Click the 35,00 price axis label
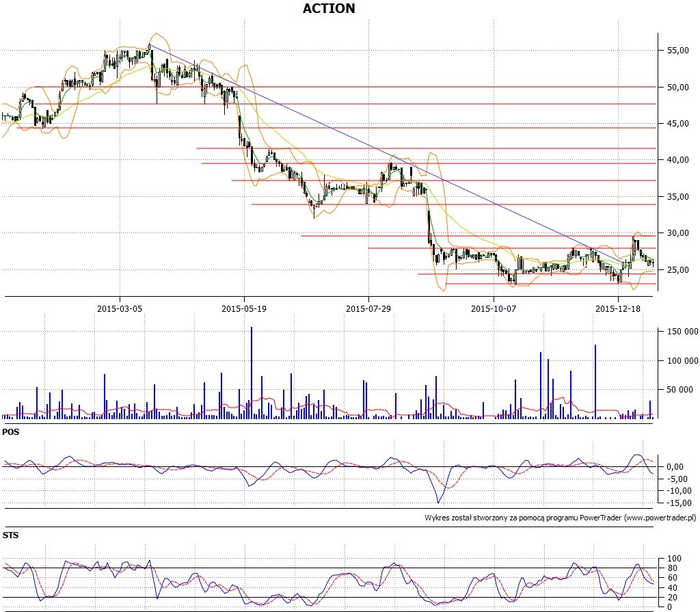Viewport: 700px width, 612px height. [678, 196]
